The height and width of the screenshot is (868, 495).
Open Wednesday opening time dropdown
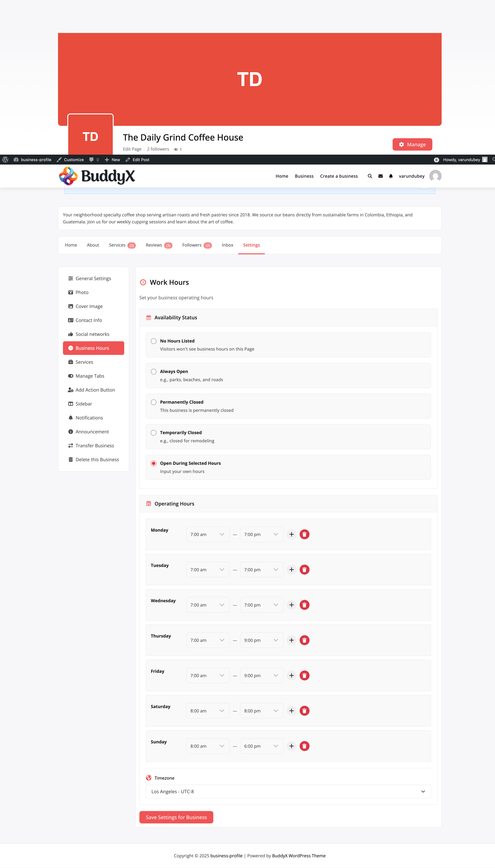tap(208, 605)
